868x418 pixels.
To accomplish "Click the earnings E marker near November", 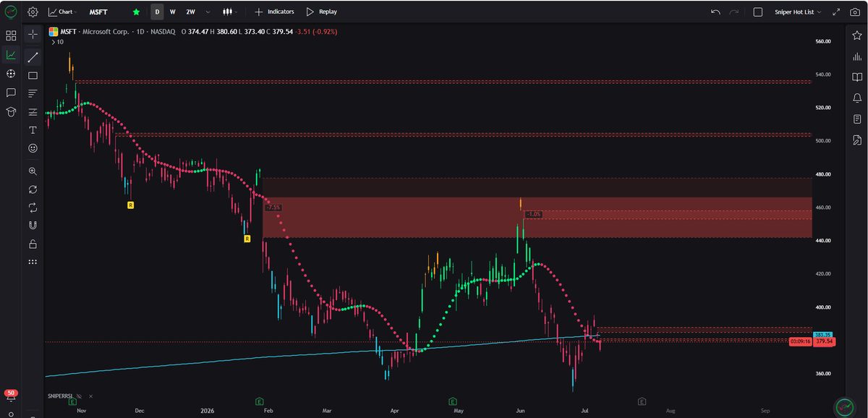I will [x=72, y=400].
